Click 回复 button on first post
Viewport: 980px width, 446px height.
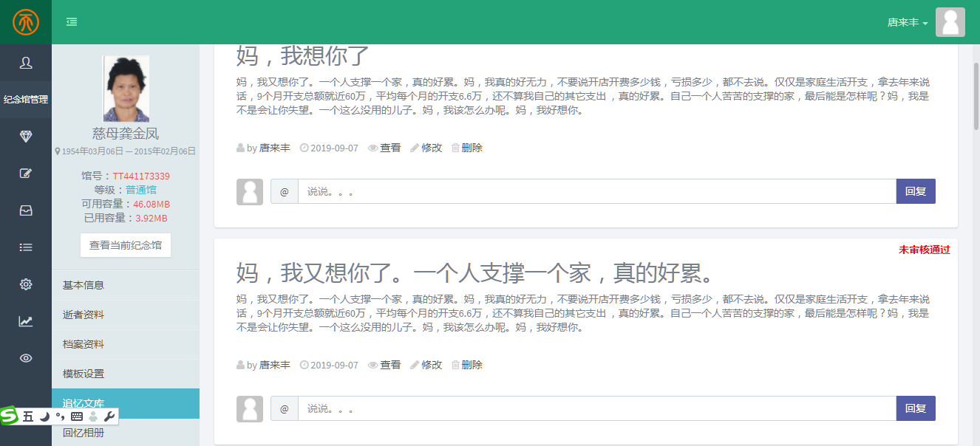coord(915,191)
